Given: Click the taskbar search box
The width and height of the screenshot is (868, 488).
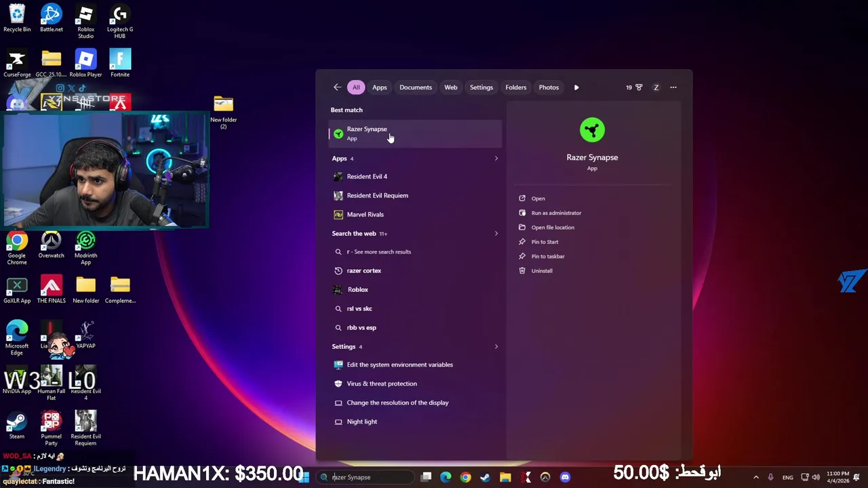Looking at the screenshot, I should [x=365, y=477].
